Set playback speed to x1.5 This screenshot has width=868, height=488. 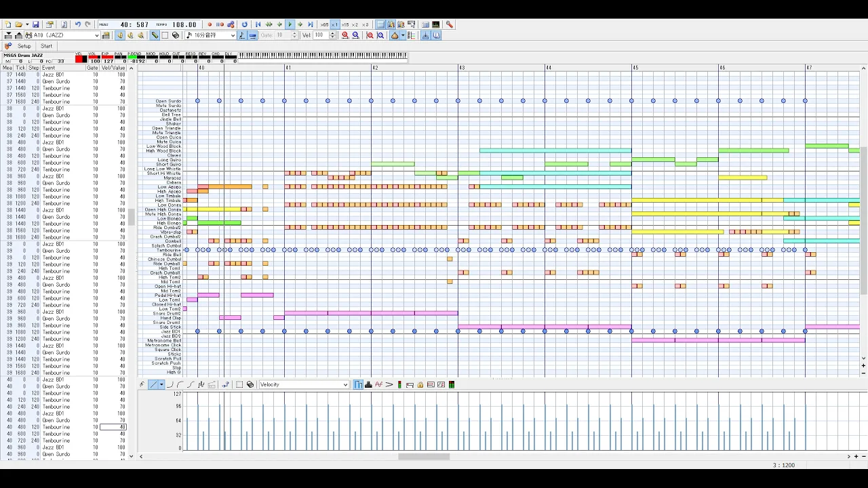coord(345,24)
